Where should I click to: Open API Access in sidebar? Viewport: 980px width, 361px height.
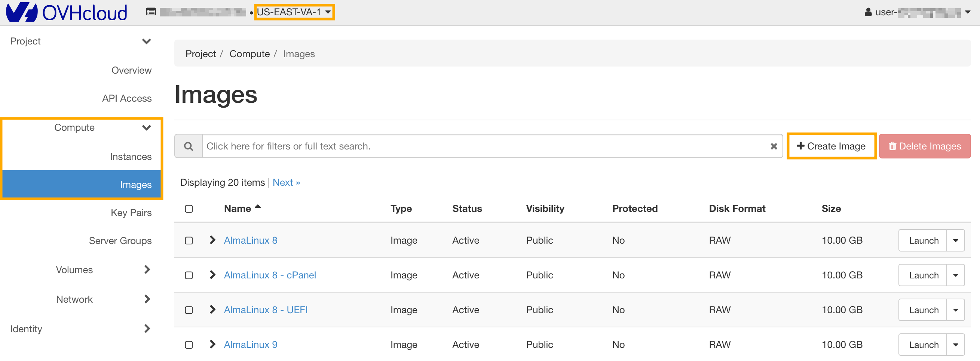click(127, 98)
